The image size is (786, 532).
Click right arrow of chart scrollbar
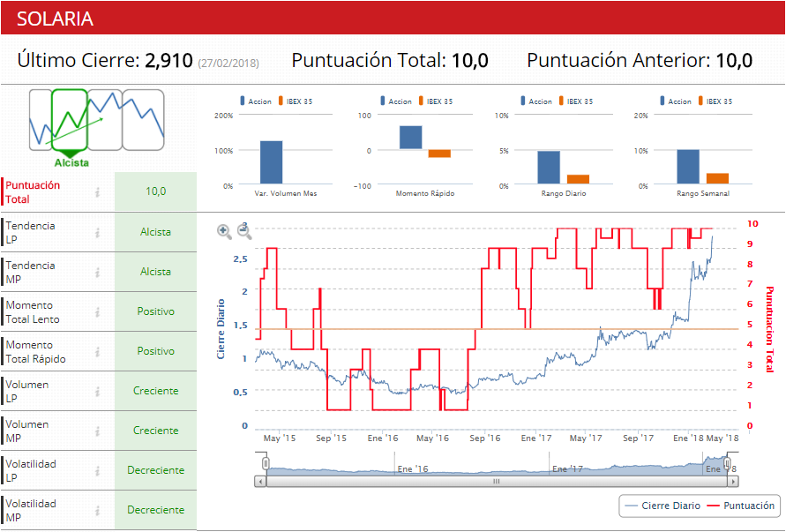coord(733,482)
